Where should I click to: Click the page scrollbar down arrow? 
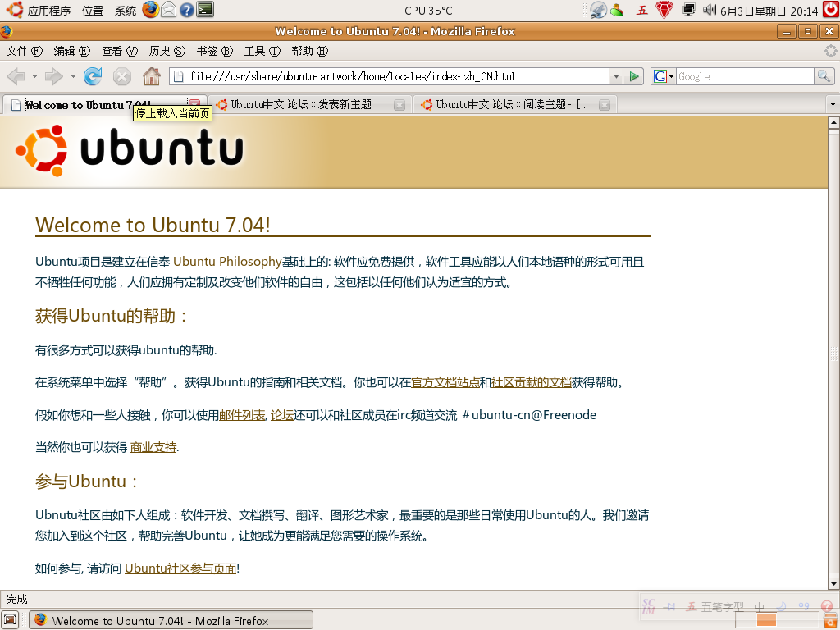[833, 583]
